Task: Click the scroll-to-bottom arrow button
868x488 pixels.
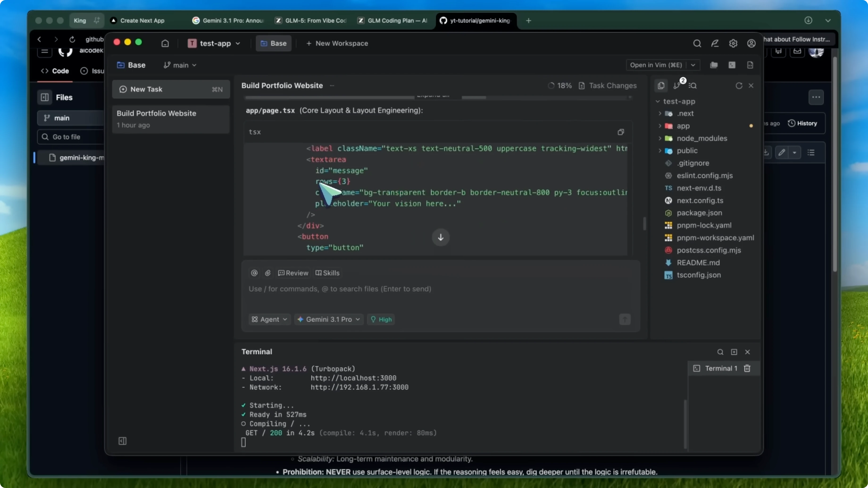Action: 440,237
